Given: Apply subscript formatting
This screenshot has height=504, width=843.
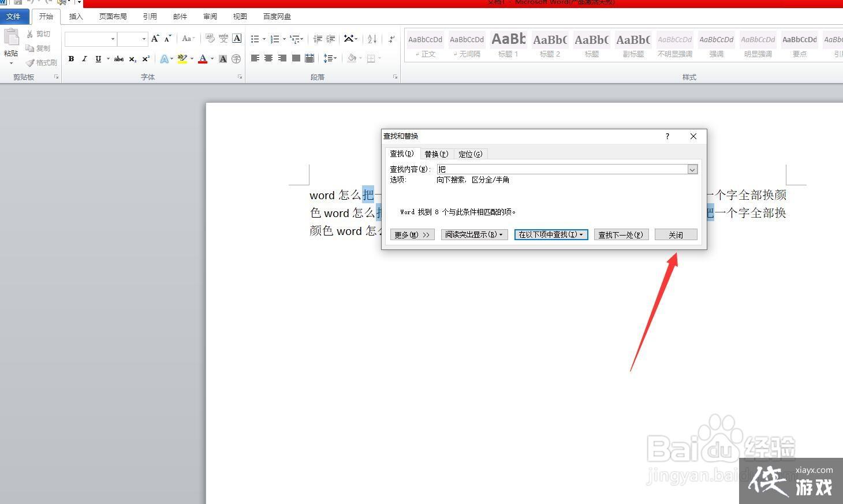Looking at the screenshot, I should click(133, 59).
